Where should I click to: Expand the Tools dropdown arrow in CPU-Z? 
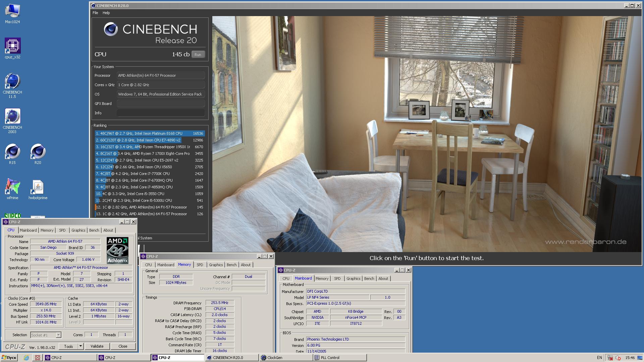click(80, 346)
